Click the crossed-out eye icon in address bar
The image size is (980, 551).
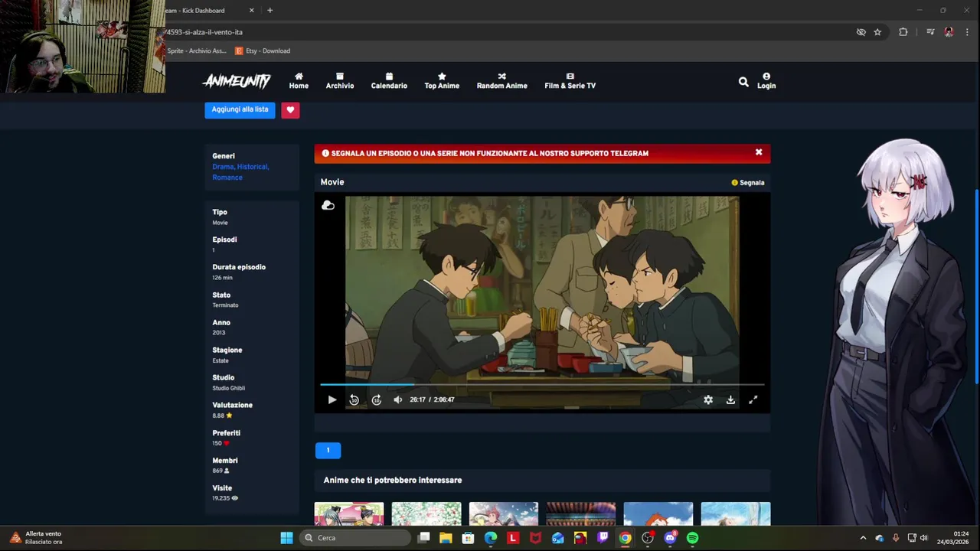(861, 32)
